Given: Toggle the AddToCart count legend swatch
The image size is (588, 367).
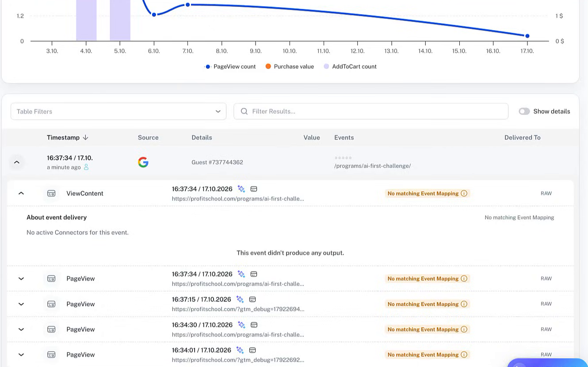Looking at the screenshot, I should tap(326, 67).
